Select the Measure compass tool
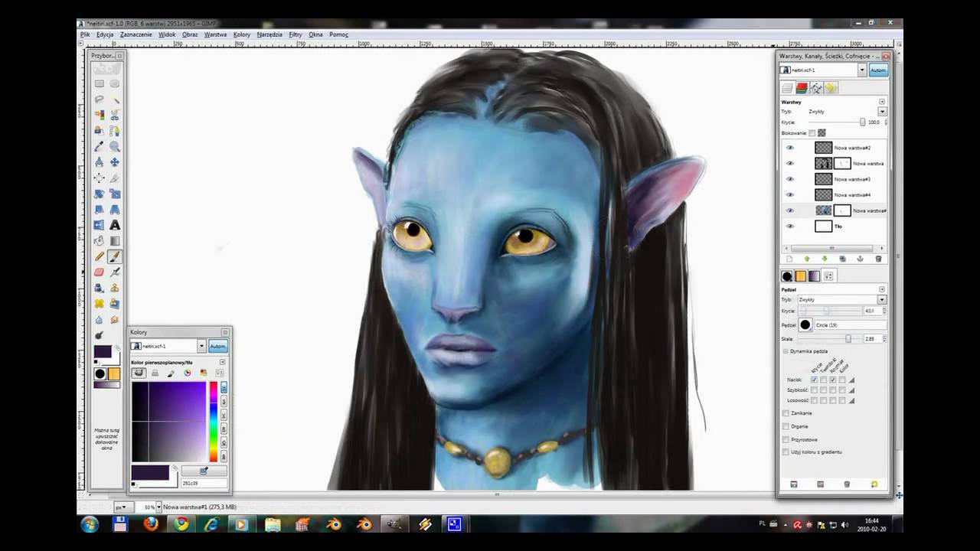Screen dimensions: 980x551 (x=99, y=162)
